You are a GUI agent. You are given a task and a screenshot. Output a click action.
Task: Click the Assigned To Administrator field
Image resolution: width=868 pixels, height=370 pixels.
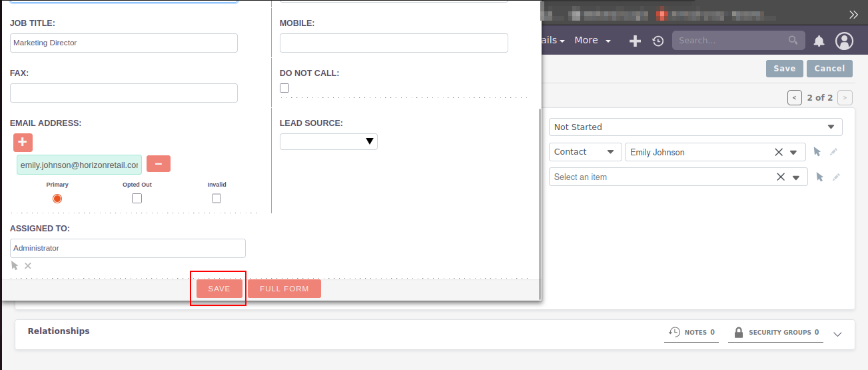128,248
